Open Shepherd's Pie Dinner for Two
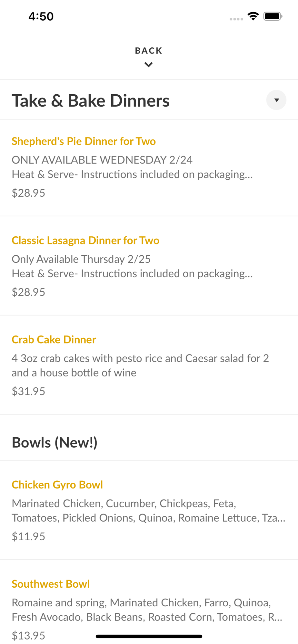 (84, 141)
